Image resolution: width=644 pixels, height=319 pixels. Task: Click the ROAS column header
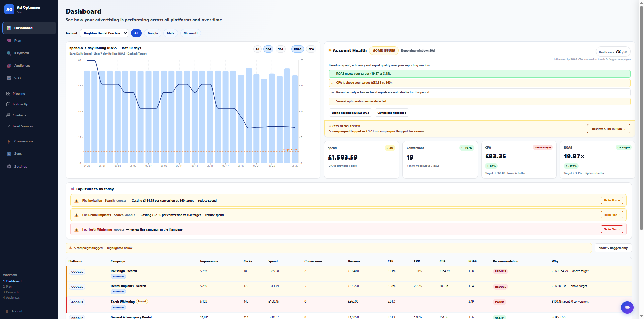click(x=472, y=261)
